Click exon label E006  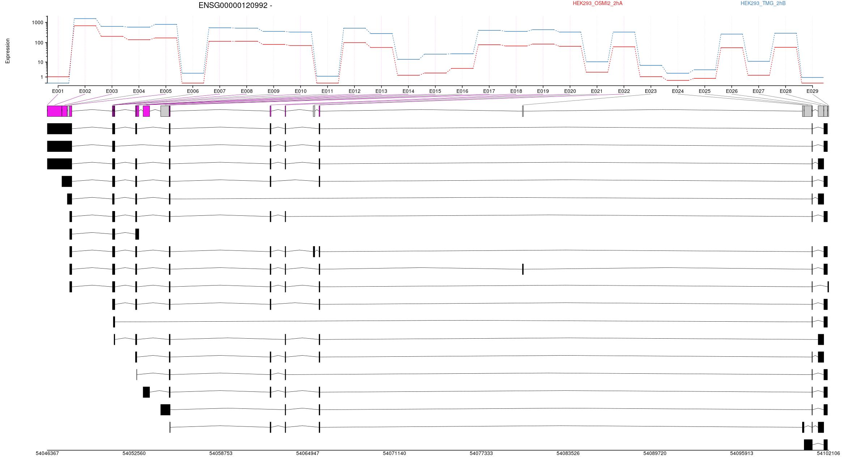(193, 91)
